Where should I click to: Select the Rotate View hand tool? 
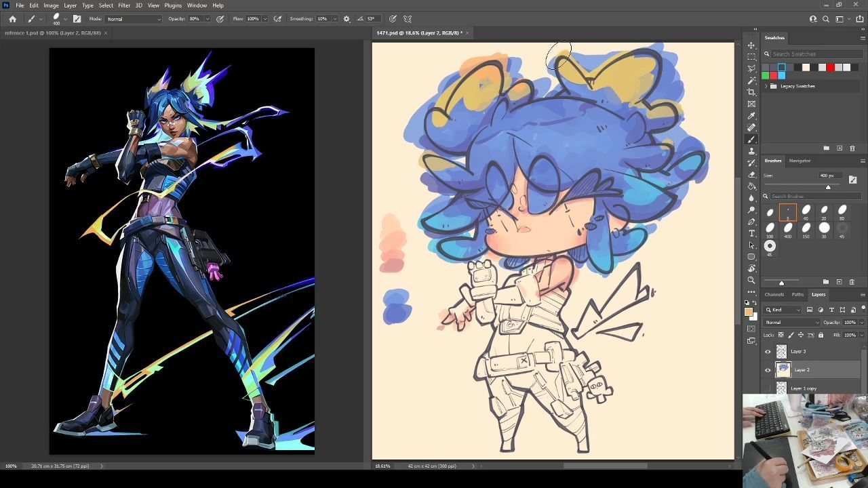pyautogui.click(x=751, y=268)
